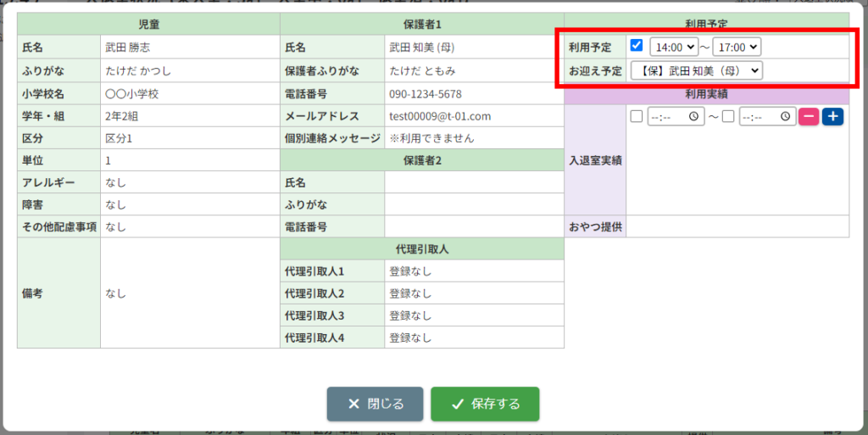
Task: Click the pink minus remove-row button
Action: (x=808, y=117)
